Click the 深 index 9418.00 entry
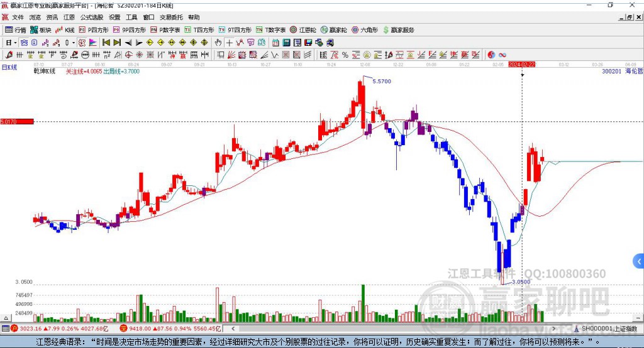The image size is (644, 348). [170, 329]
